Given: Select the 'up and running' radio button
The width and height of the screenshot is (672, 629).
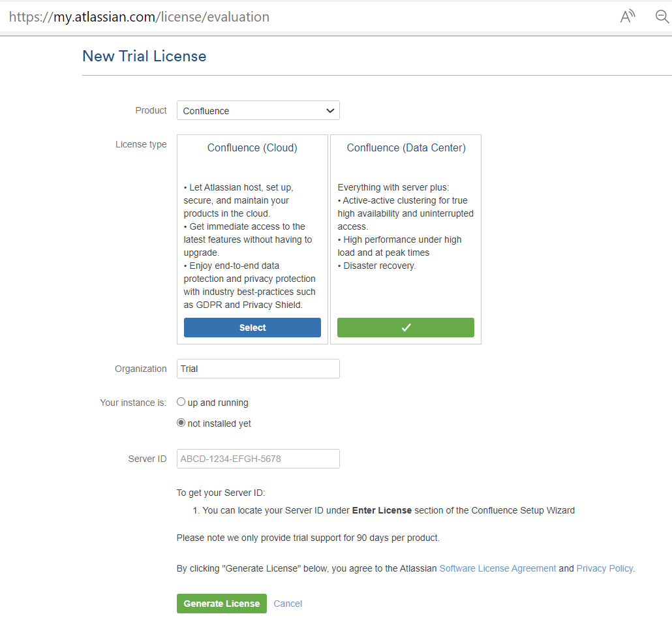Looking at the screenshot, I should (x=181, y=402).
